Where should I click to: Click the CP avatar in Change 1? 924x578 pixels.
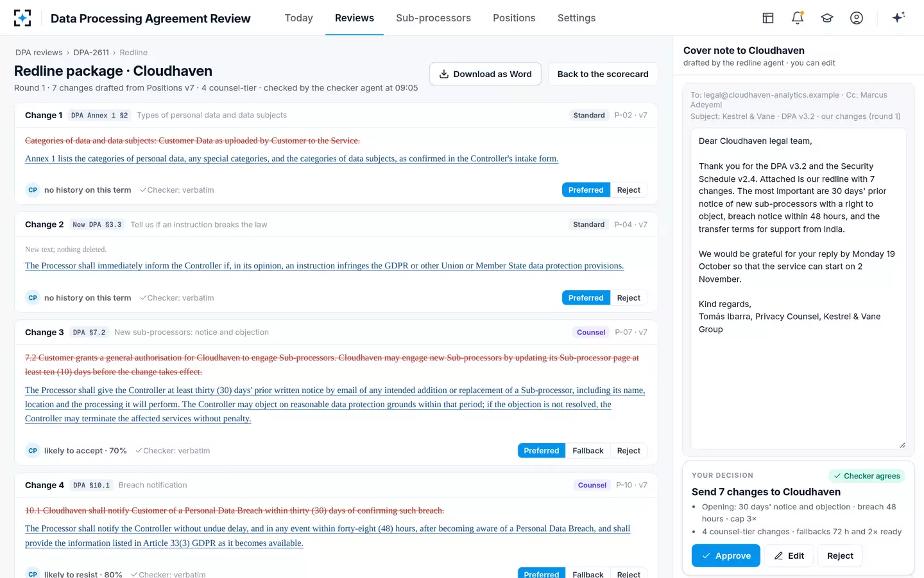click(33, 190)
